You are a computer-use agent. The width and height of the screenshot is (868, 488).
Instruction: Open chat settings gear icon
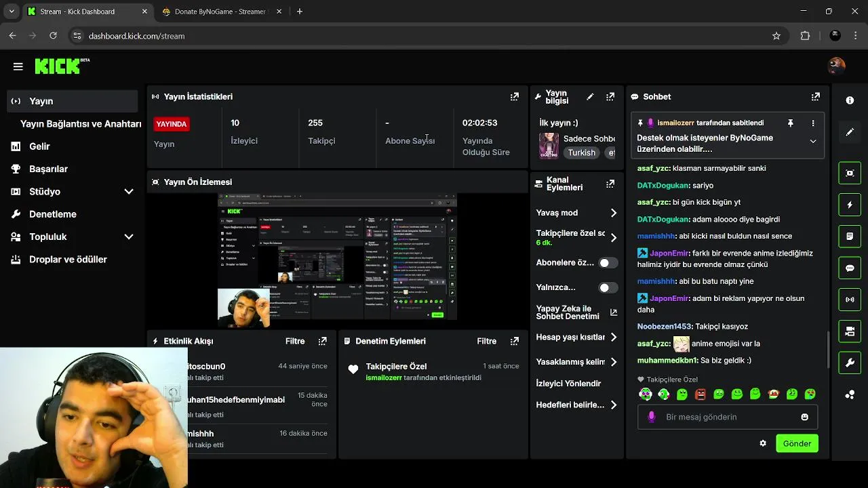763,443
